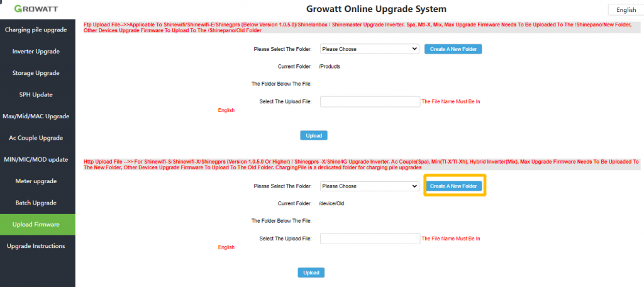Click the /Products current folder text
The width and height of the screenshot is (644, 287).
point(330,66)
